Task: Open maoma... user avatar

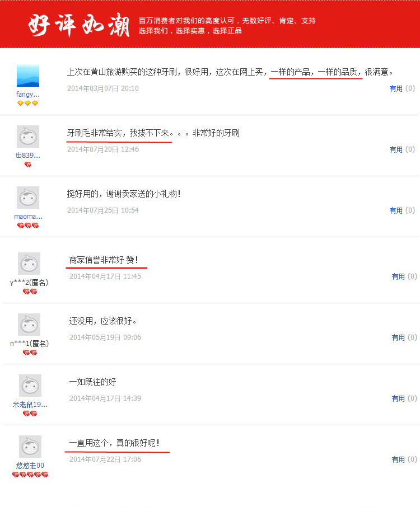Action: click(28, 198)
